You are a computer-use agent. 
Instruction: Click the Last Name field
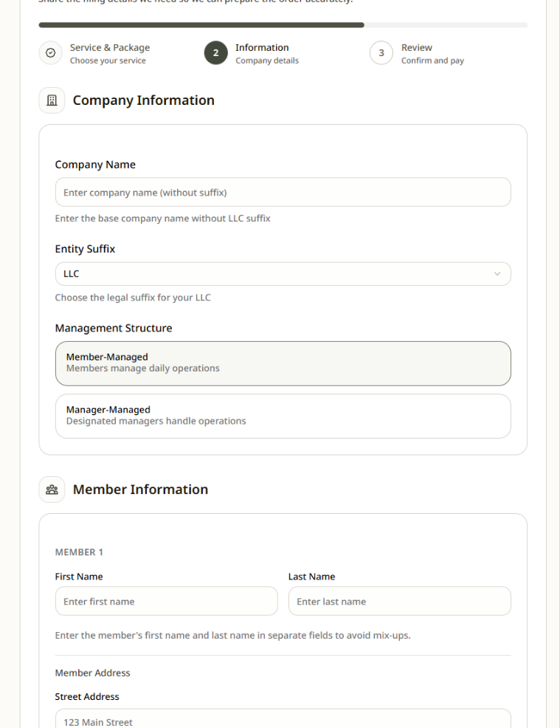click(399, 601)
